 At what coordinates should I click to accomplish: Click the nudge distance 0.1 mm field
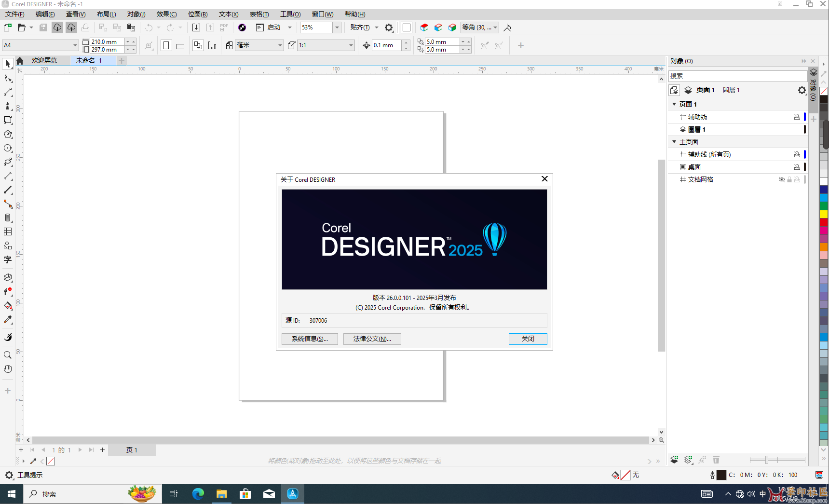[x=386, y=45]
